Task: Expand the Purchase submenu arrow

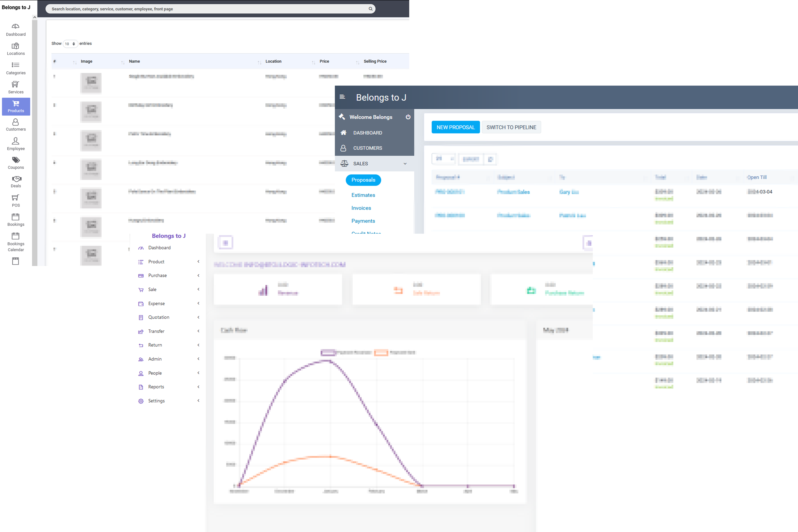Action: pyautogui.click(x=198, y=275)
